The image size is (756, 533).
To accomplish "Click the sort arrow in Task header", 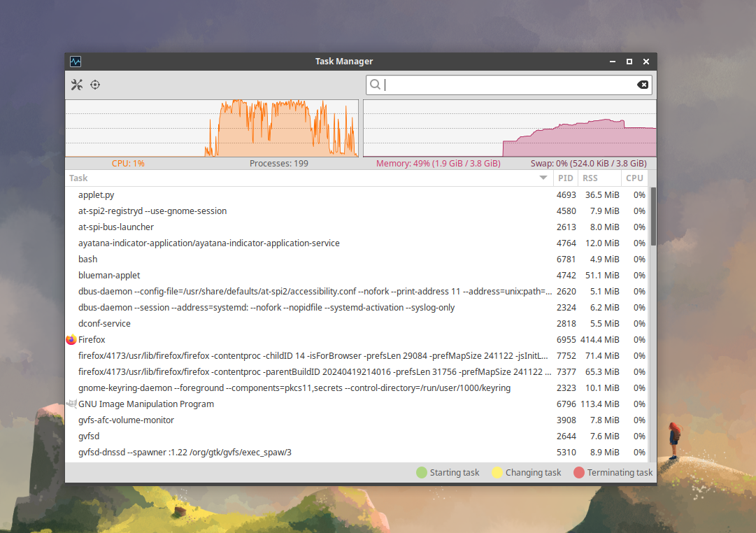I will point(543,178).
